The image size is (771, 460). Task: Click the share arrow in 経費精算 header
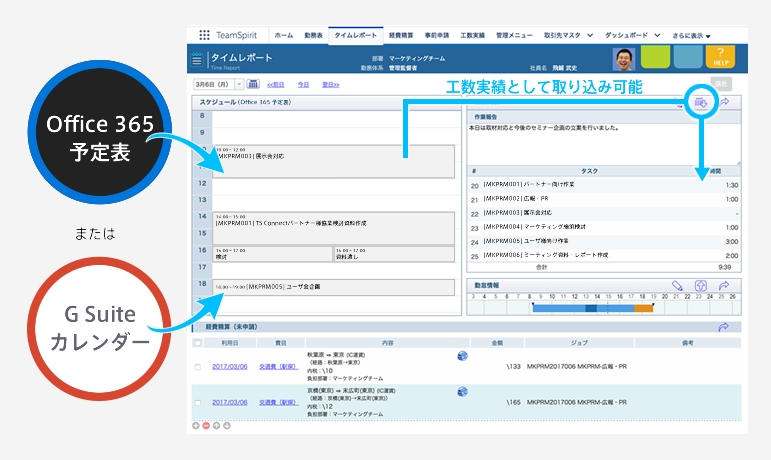pos(723,327)
